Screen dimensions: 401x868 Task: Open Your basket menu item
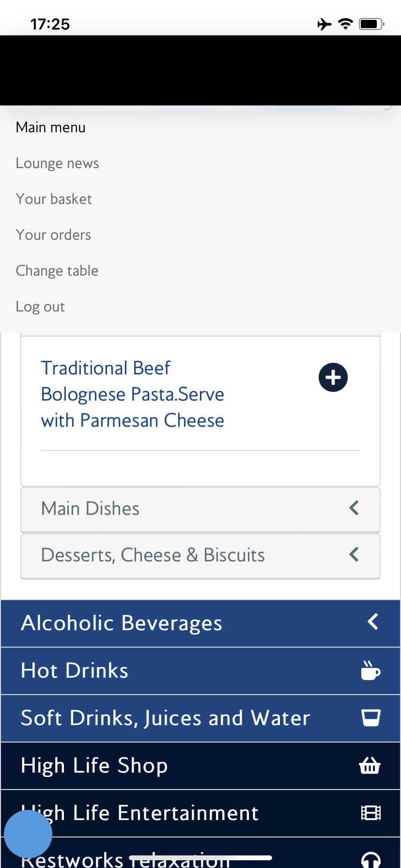[54, 199]
